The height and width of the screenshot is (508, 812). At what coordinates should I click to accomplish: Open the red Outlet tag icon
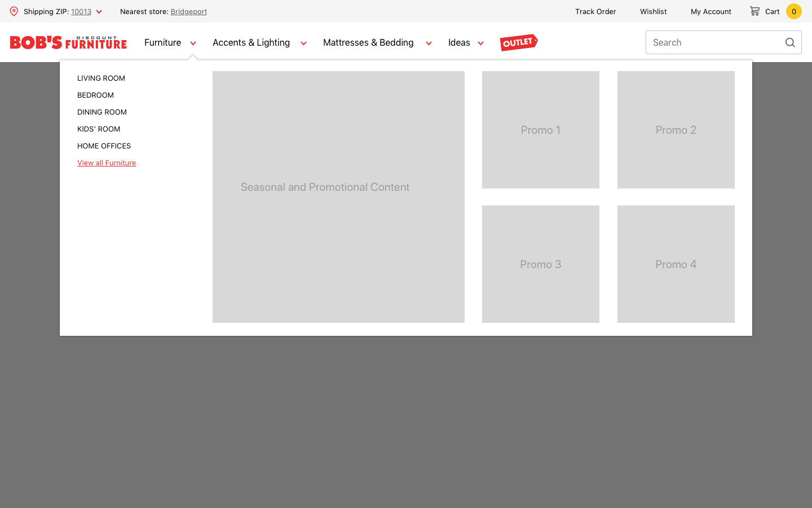[519, 42]
